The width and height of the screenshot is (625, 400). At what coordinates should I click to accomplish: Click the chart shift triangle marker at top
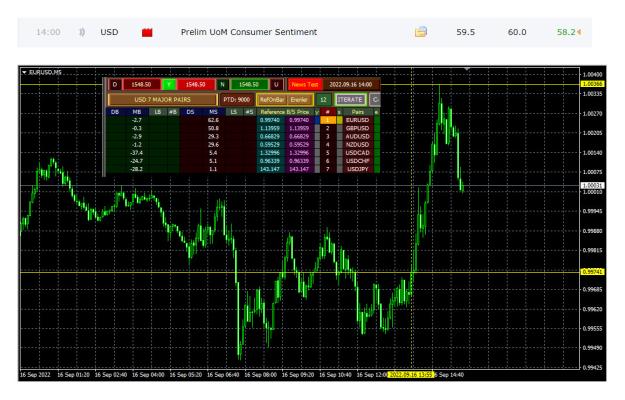466,69
